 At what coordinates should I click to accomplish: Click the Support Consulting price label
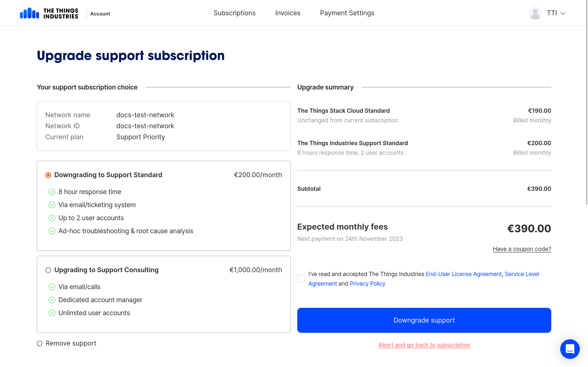pos(256,270)
